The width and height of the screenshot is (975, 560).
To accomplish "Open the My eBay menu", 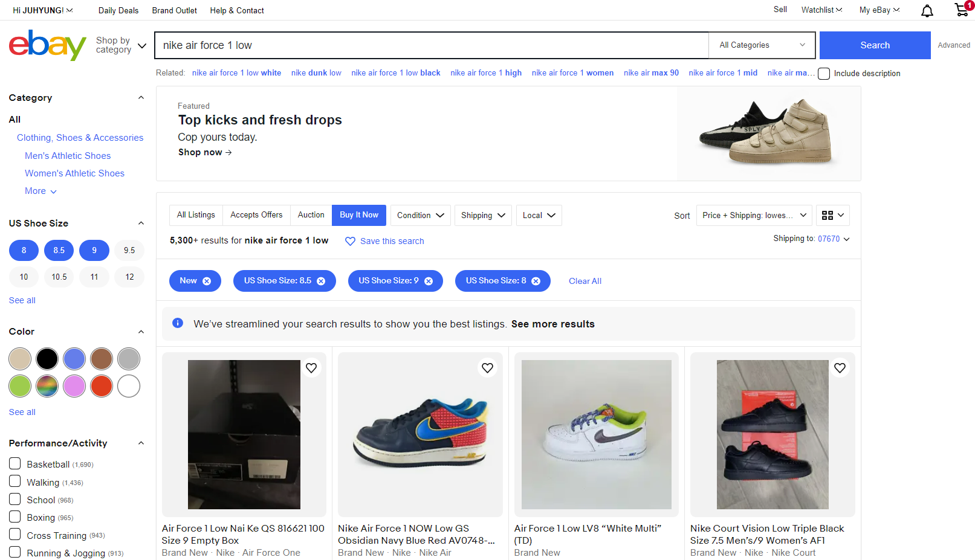I will [x=879, y=10].
